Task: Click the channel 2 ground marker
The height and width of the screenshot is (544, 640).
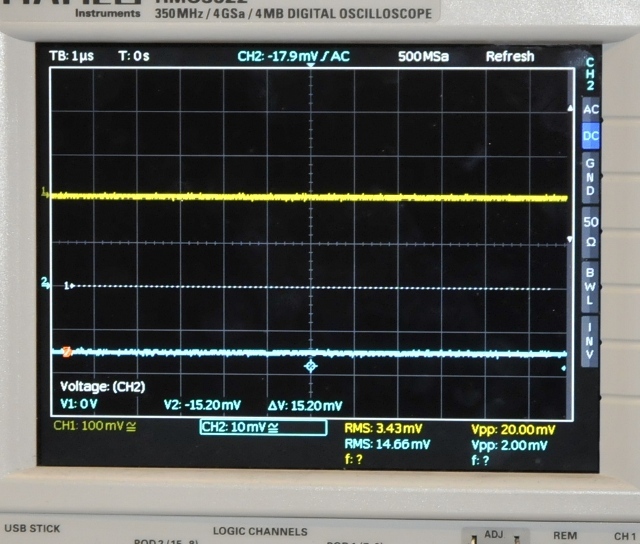Action: click(x=45, y=282)
